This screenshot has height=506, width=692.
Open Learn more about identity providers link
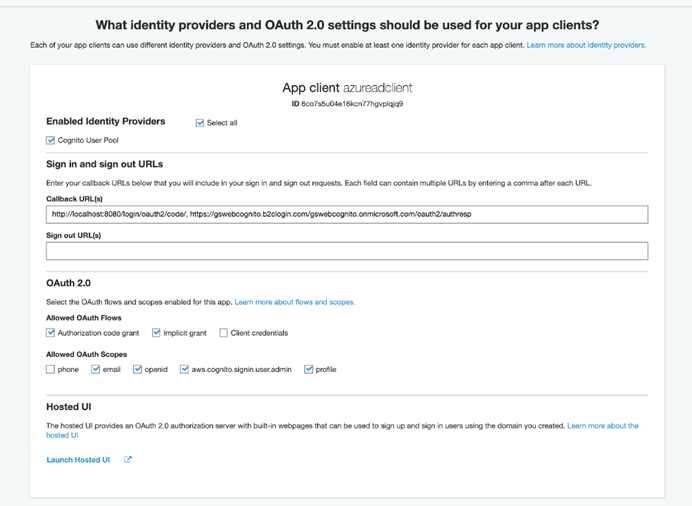[x=586, y=45]
